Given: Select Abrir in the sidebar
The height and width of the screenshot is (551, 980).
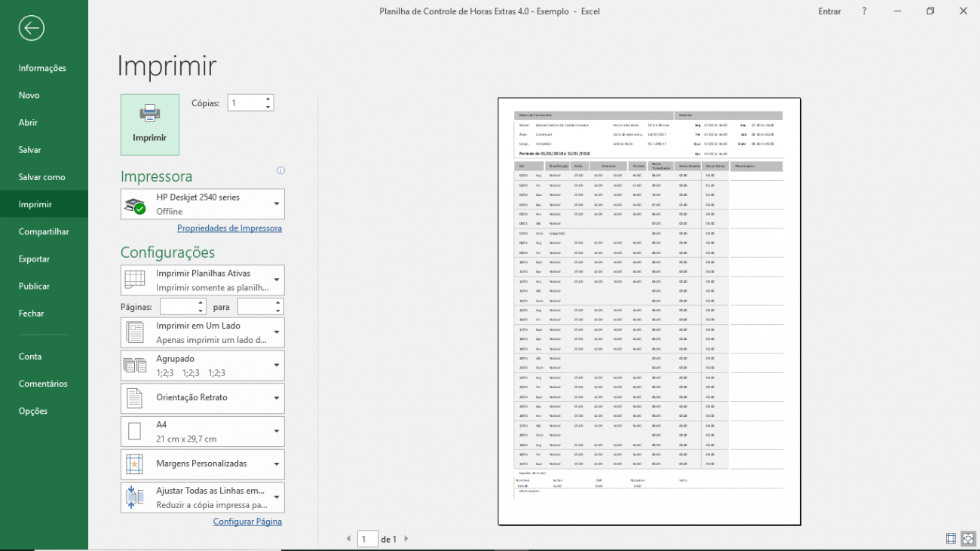Looking at the screenshot, I should [44, 122].
